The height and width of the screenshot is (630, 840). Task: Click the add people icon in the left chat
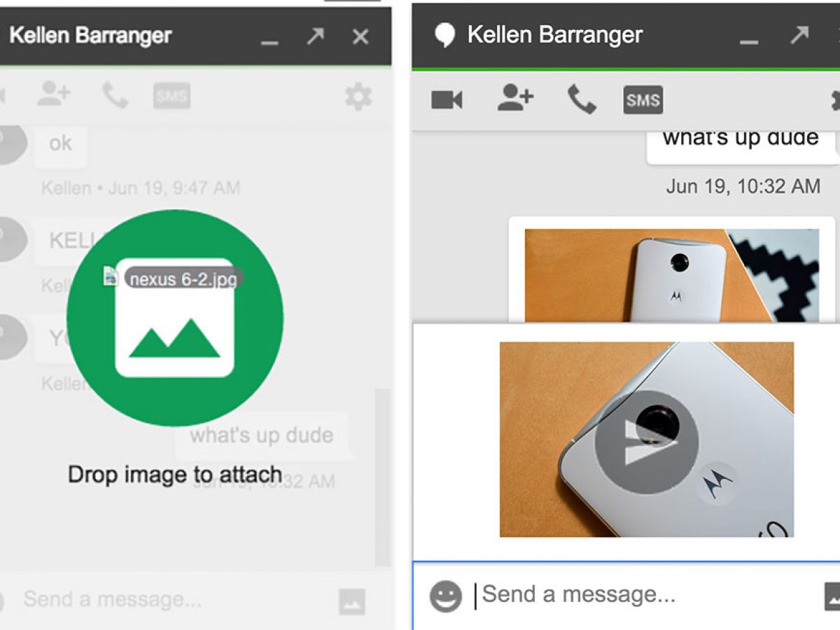click(54, 96)
